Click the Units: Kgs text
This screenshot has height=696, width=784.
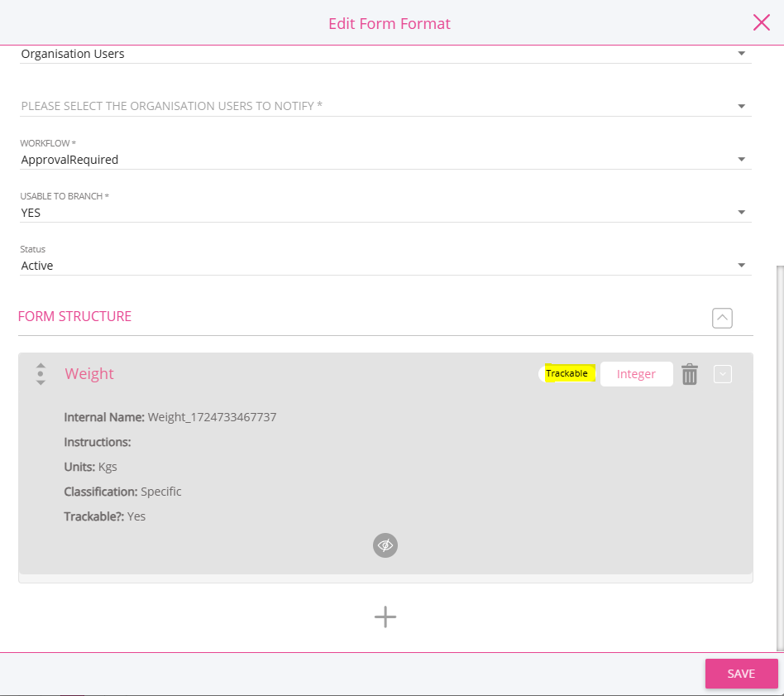pyautogui.click(x=90, y=467)
